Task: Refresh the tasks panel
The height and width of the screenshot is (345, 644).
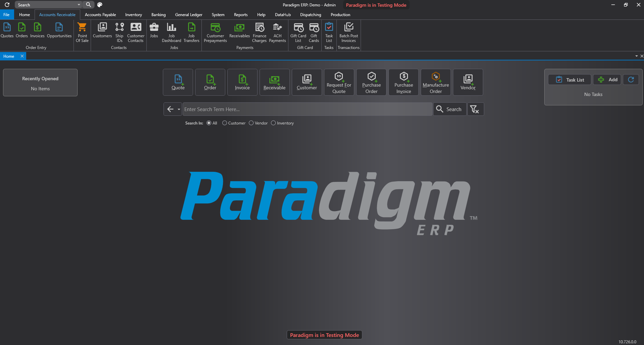Action: pos(631,80)
